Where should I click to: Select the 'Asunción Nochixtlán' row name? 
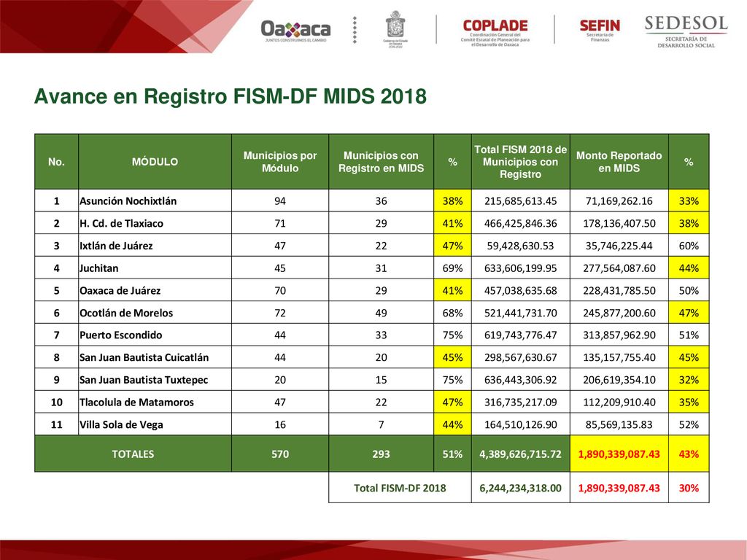(x=128, y=201)
